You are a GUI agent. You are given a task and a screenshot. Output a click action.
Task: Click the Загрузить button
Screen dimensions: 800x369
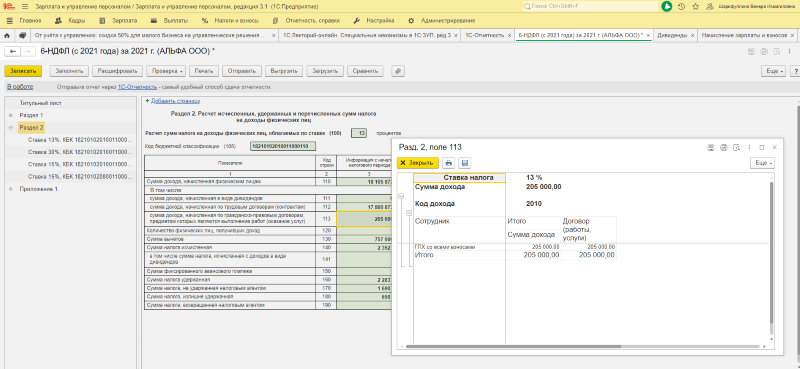[x=325, y=71]
